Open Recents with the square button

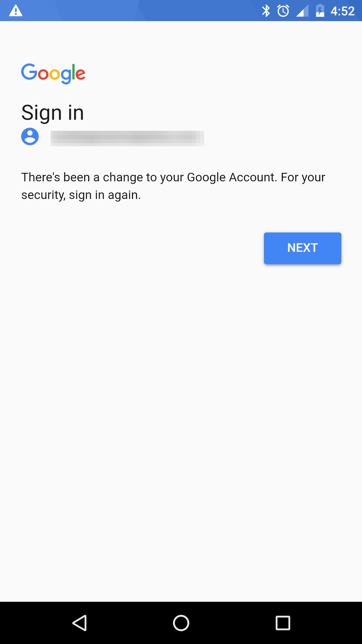pyautogui.click(x=282, y=624)
